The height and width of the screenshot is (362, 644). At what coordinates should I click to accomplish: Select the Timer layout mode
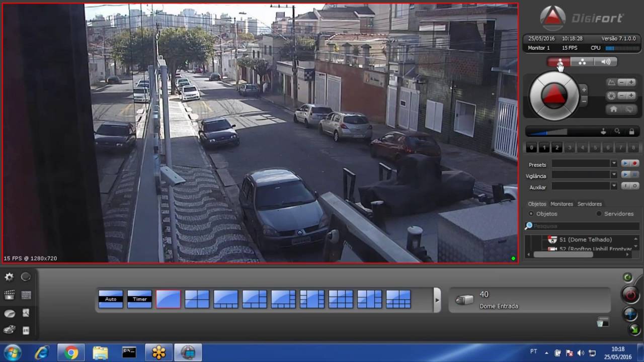pyautogui.click(x=139, y=299)
